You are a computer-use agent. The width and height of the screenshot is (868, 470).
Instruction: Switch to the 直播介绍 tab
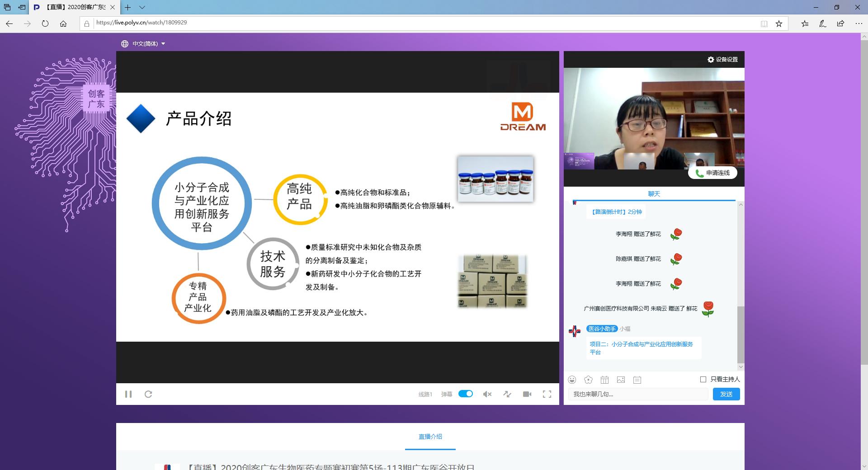tap(430, 437)
